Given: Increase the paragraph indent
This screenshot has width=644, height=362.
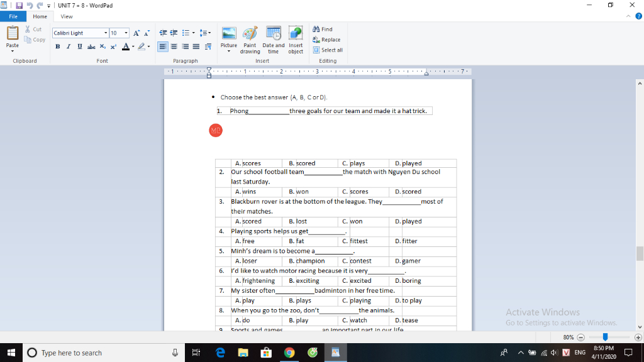Looking at the screenshot, I should pos(174,33).
